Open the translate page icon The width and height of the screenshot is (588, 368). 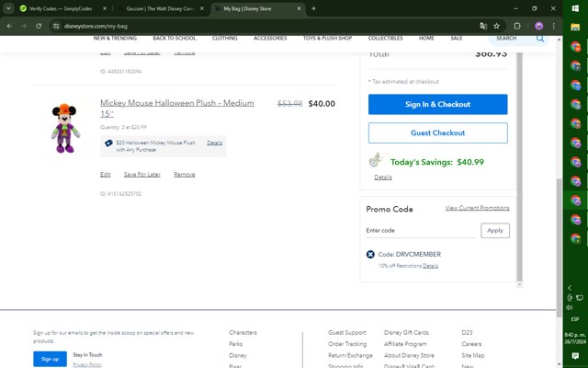pyautogui.click(x=483, y=26)
